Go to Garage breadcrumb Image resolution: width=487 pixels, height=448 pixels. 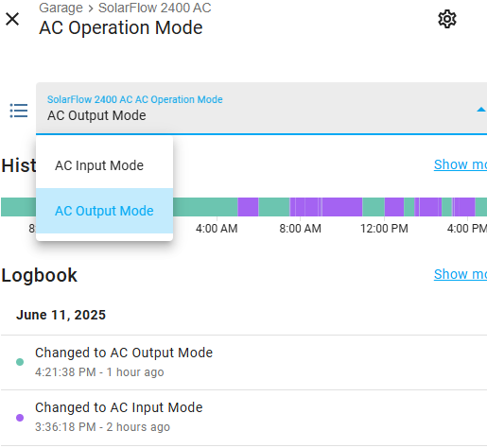click(61, 8)
